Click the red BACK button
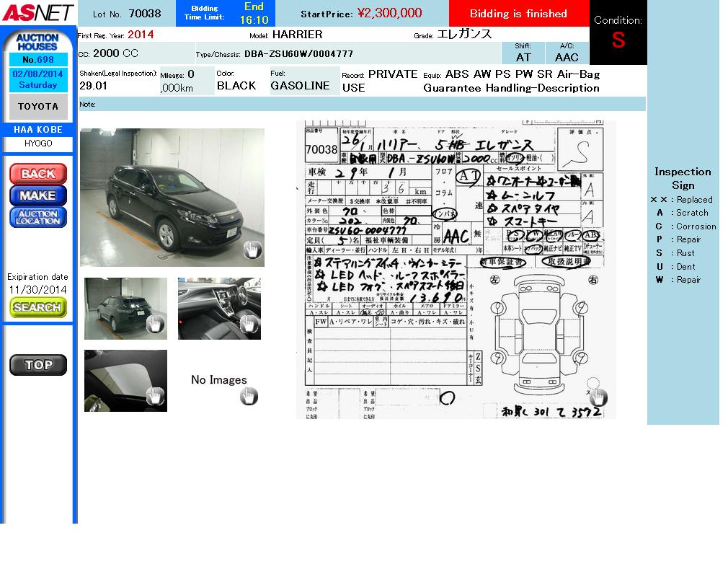This screenshot has height=564, width=728. tap(37, 174)
